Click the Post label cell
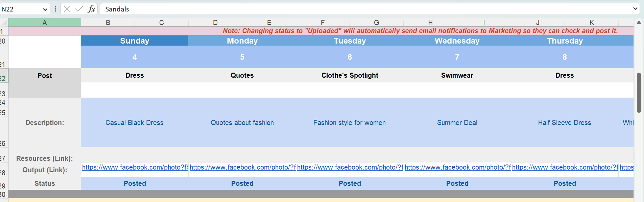The image size is (644, 202). coord(45,76)
